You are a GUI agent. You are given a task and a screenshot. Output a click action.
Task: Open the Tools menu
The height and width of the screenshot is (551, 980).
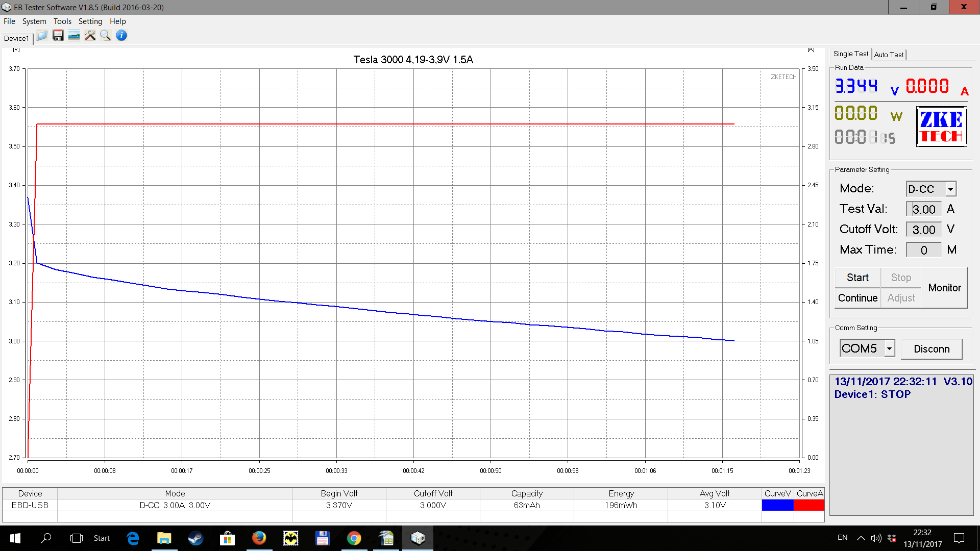[x=62, y=21]
